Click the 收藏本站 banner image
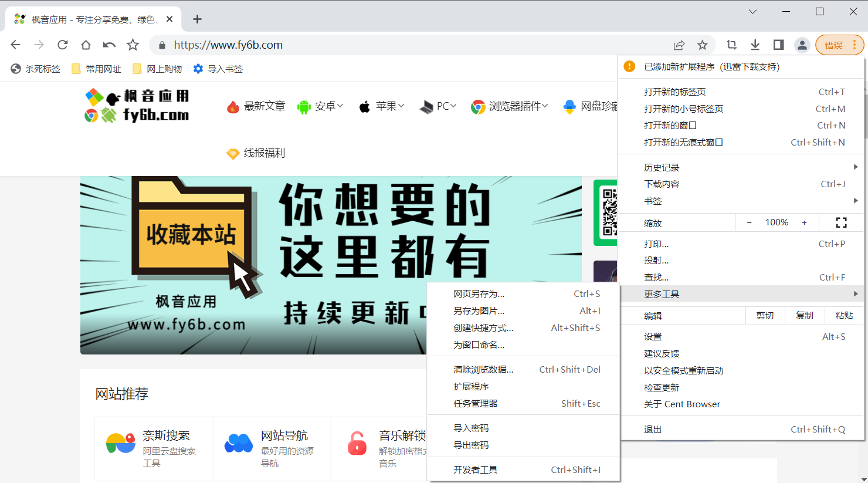 pyautogui.click(x=331, y=265)
